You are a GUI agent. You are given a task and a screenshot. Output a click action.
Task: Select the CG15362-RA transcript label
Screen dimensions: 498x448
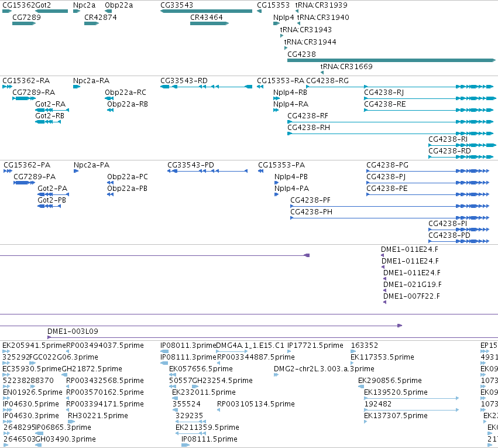[x=26, y=81]
